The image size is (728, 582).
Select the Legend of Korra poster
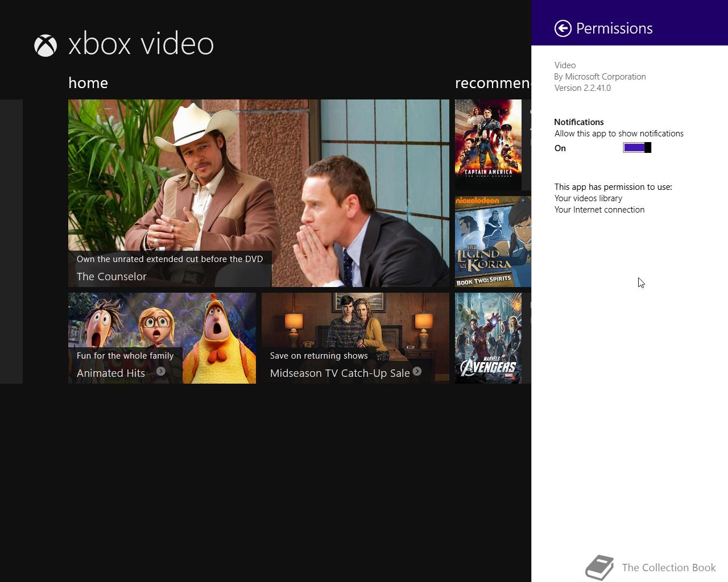coord(493,242)
